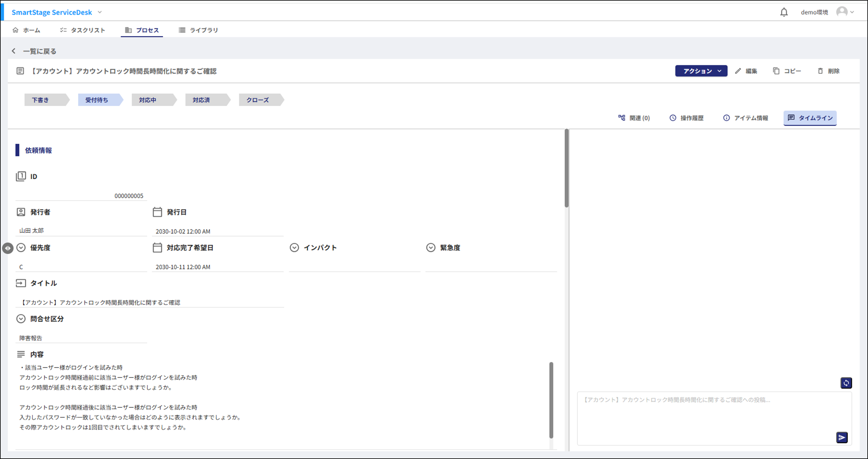Image resolution: width=868 pixels, height=459 pixels.
Task: Open the アイテム情報 tab
Action: coord(746,118)
